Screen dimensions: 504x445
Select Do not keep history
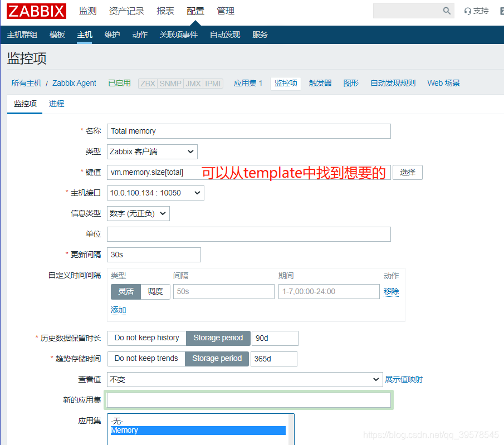(x=146, y=338)
